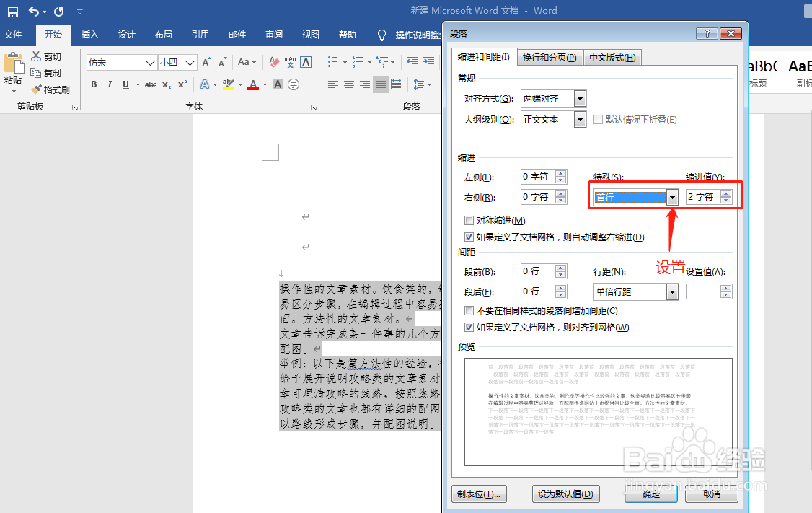
Task: Decrease font size with the smaller A
Action: [x=222, y=63]
